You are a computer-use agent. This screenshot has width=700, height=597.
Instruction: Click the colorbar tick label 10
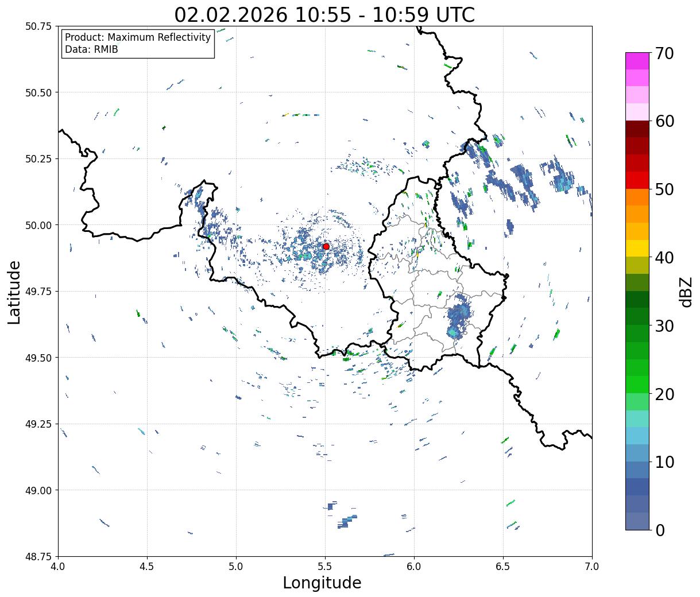pos(664,462)
